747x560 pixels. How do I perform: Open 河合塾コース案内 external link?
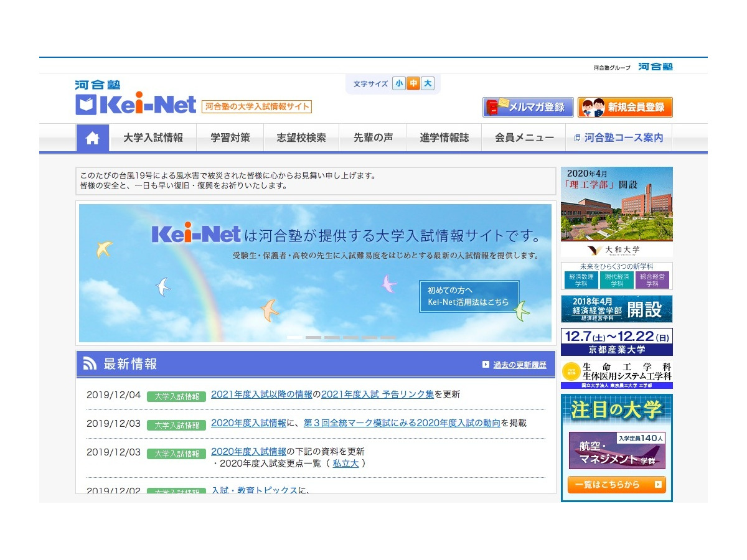pyautogui.click(x=619, y=138)
